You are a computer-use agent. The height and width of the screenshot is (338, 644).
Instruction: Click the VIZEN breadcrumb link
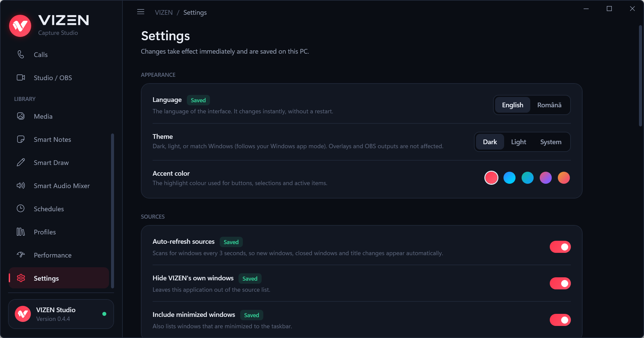tap(164, 12)
